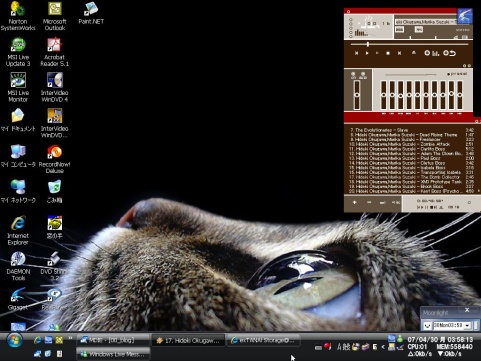Click equalizer preamp slider
Screen dimensions: 481x361
(357, 95)
